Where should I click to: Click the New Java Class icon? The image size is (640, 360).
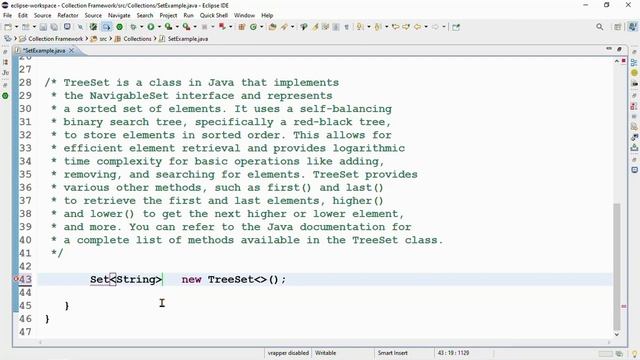(253, 27)
